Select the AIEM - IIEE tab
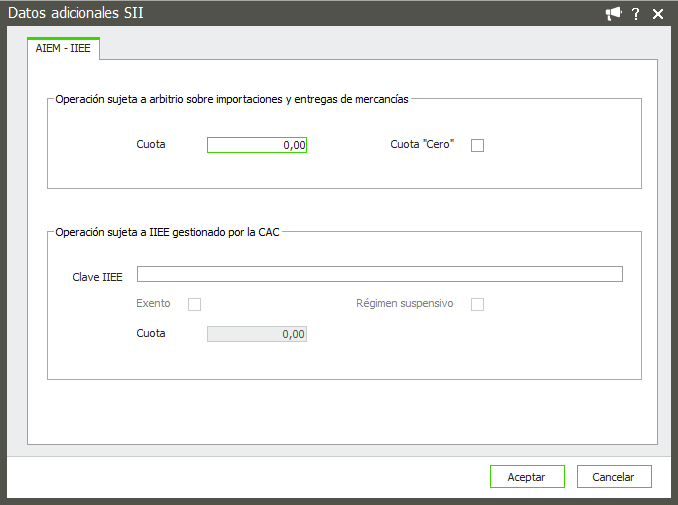Screen dimensions: 678x505 pos(63,48)
